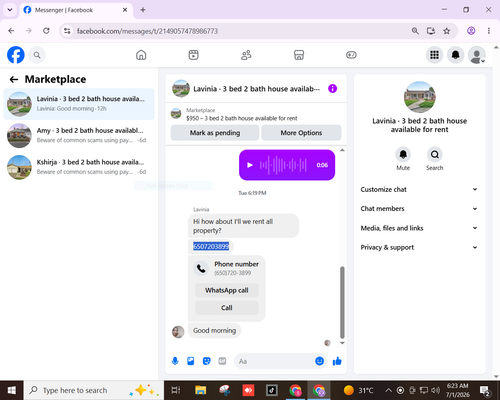Open Task View on taskbar

click(x=176, y=390)
